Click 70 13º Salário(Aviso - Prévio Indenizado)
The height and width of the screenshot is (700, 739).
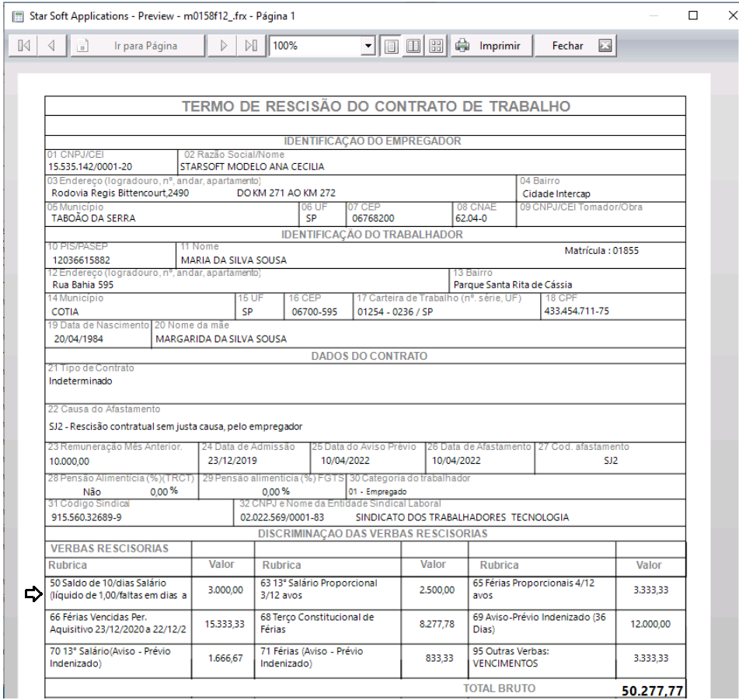pyautogui.click(x=110, y=657)
